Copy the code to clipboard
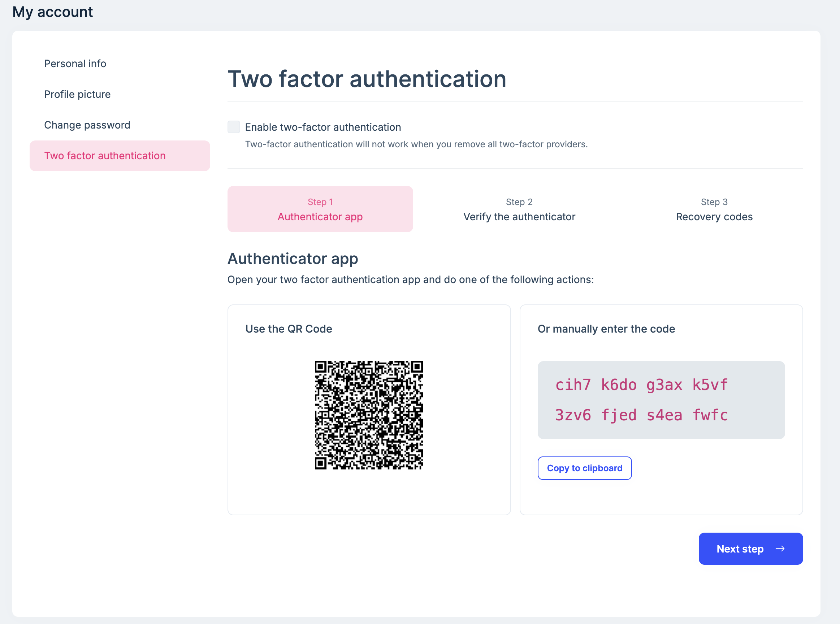The width and height of the screenshot is (840, 624). 584,468
